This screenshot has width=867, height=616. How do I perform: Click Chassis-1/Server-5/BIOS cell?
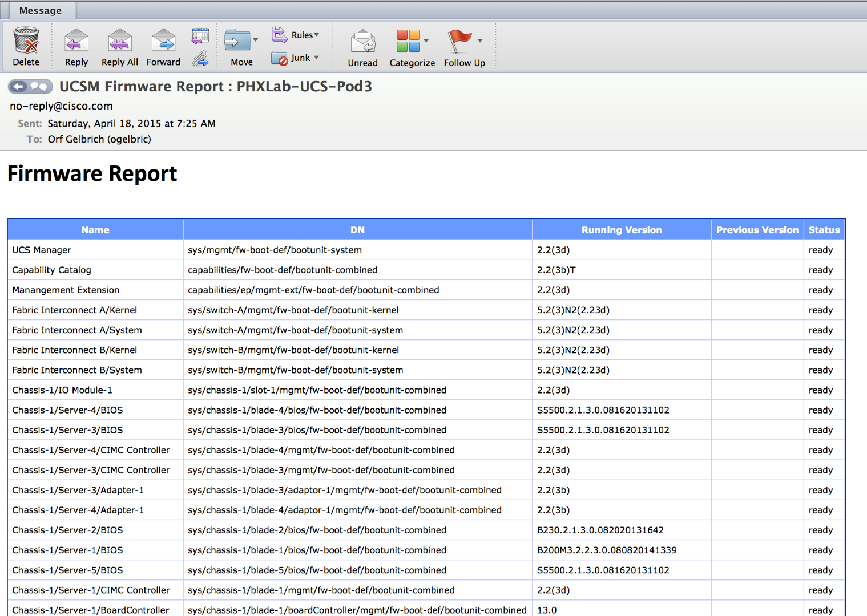(x=95, y=570)
